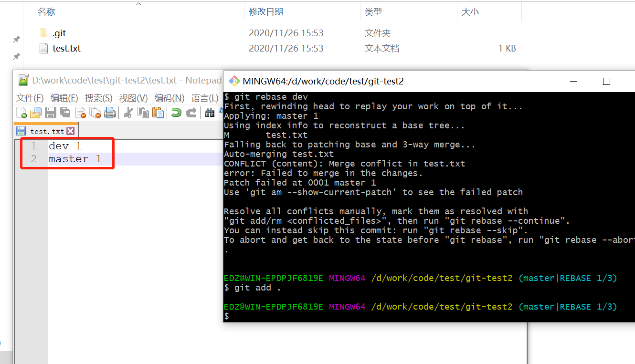This screenshot has height=364, width=635.
Task: Click the Git Bash logo in MINGW64 title bar
Action: tap(234, 81)
